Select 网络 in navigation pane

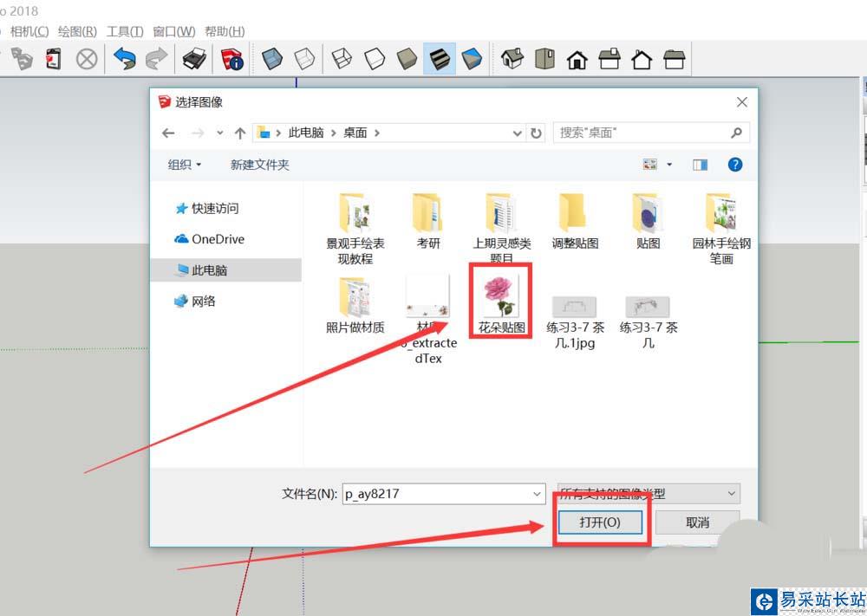[194, 302]
